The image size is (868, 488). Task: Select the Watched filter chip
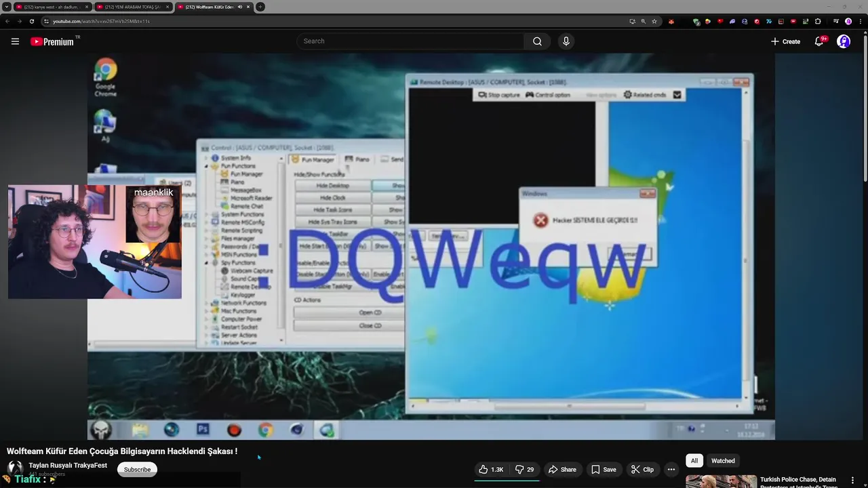723,461
